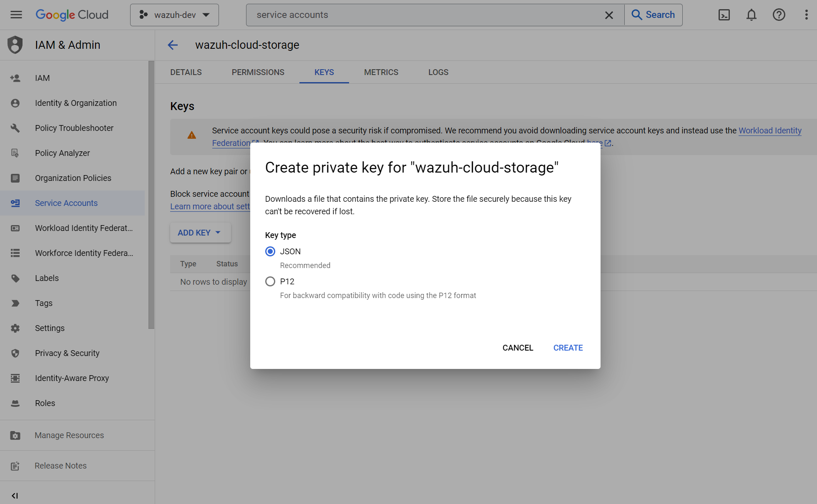
Task: Click the Roles hat icon in sidebar
Action: [x=15, y=403]
